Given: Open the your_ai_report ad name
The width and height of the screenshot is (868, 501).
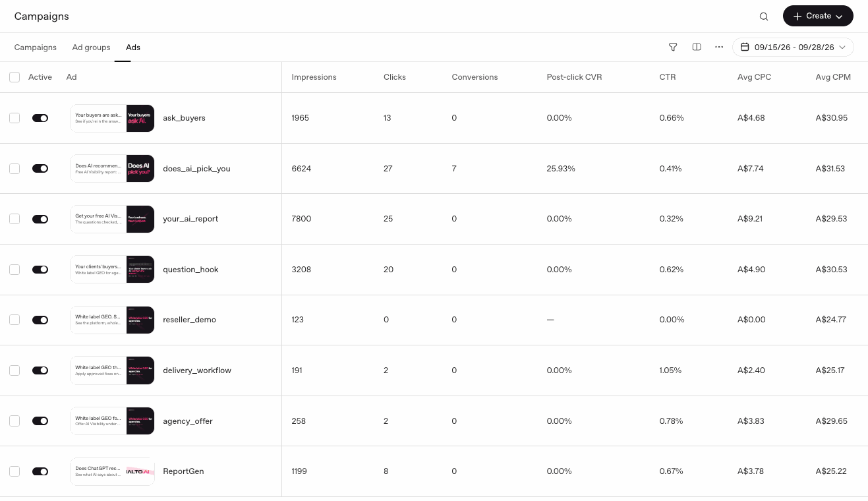Looking at the screenshot, I should pyautogui.click(x=190, y=219).
